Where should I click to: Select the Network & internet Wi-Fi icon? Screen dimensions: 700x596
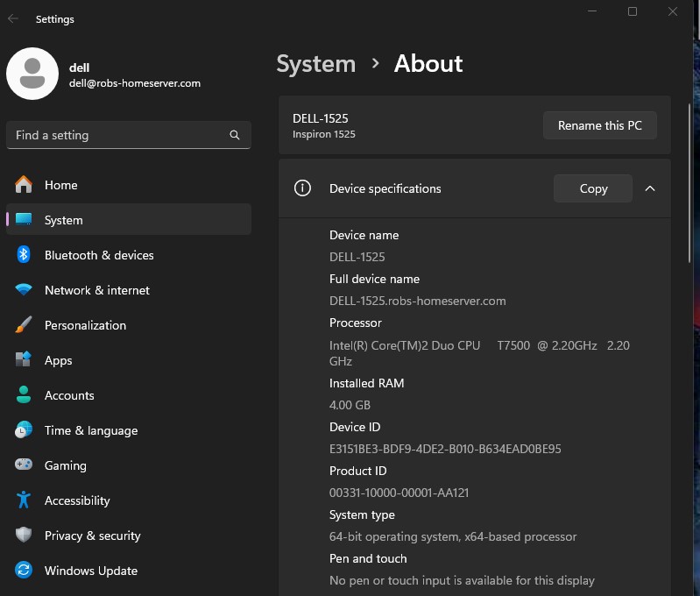[25, 290]
